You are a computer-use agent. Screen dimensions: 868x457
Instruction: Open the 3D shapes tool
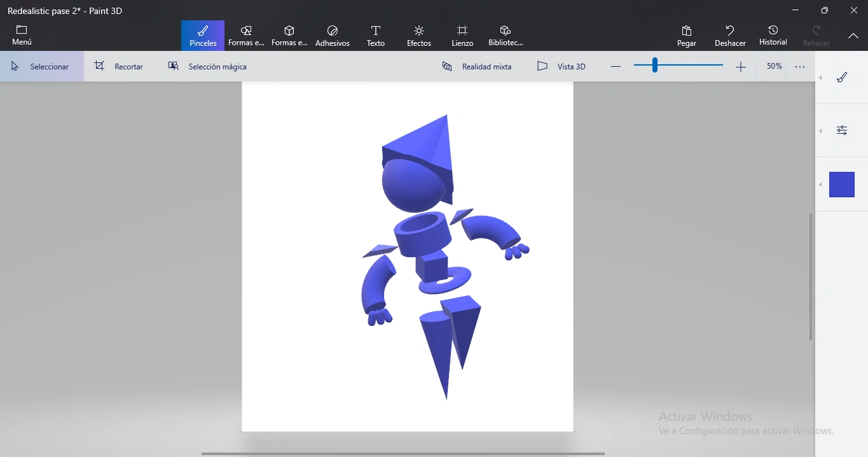point(289,36)
